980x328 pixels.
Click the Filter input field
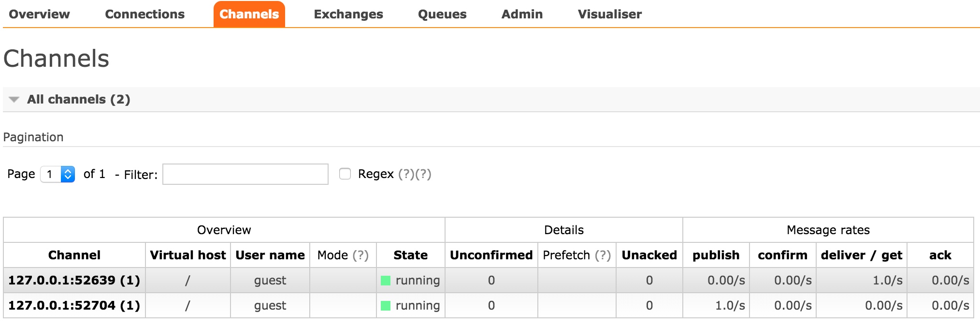(245, 174)
